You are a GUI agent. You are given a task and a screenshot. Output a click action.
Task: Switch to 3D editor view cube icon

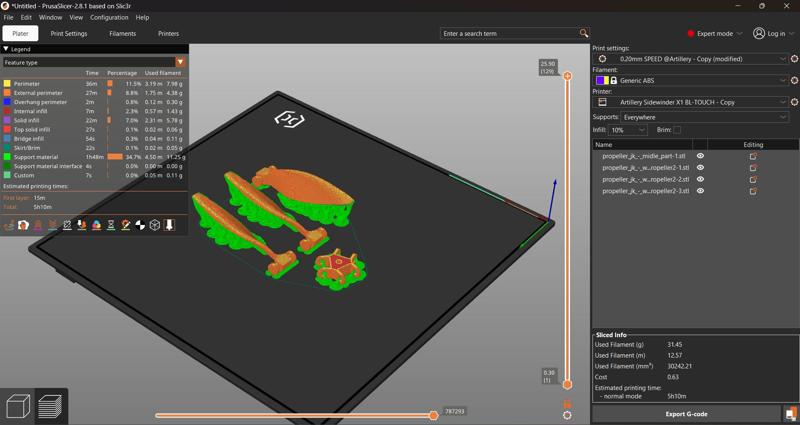tap(18, 406)
